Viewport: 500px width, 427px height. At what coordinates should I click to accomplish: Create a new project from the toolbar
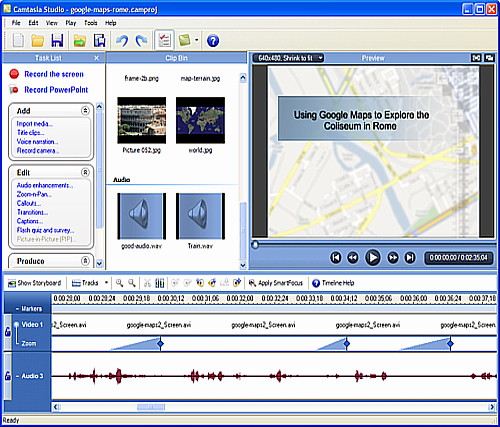pos(18,40)
